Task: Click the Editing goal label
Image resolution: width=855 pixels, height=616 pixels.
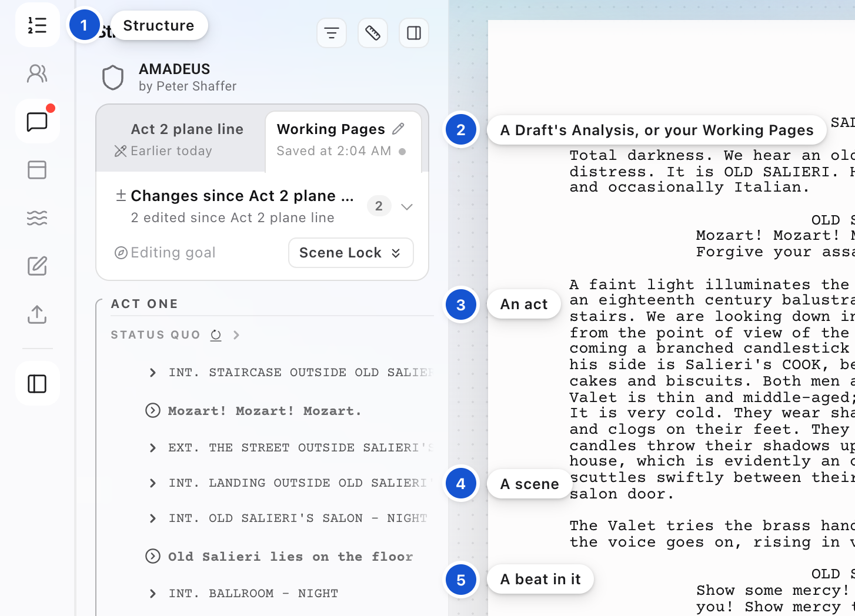Action: (173, 253)
